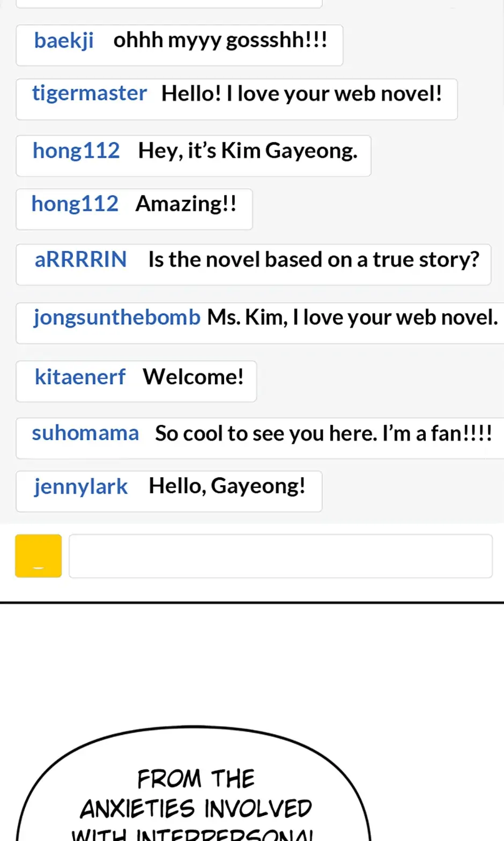This screenshot has height=841, width=504.
Task: Select the "Amazing!!" message text
Action: click(x=186, y=204)
